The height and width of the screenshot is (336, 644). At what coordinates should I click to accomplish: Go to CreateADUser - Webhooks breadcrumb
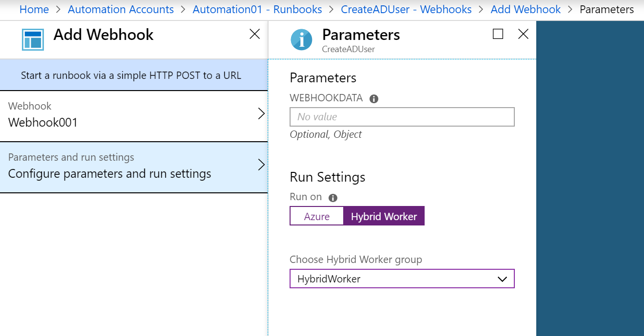[x=406, y=9]
